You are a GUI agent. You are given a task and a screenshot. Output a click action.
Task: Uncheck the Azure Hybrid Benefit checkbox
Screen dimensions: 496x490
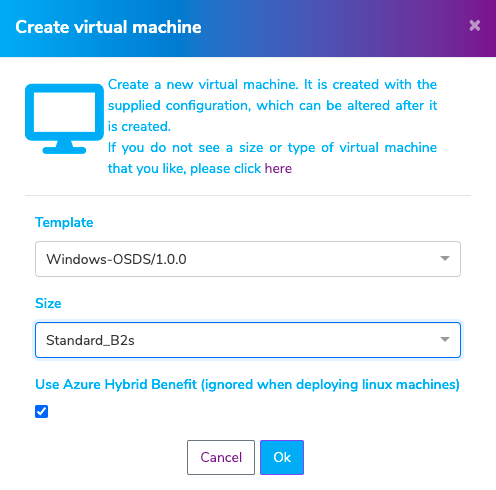tap(42, 411)
